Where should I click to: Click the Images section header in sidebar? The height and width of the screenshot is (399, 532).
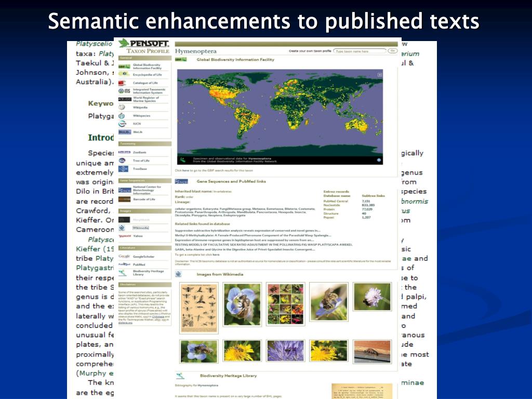click(x=145, y=211)
